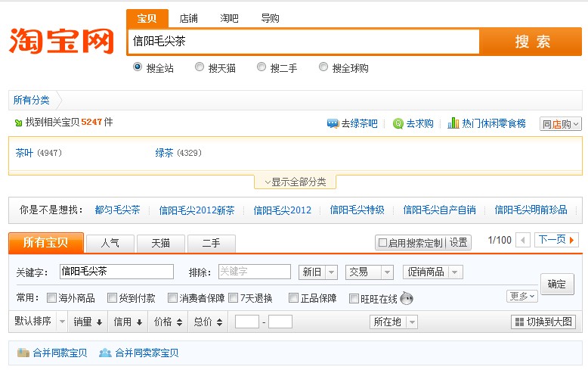Switch to the 二手 results tab

coord(212,244)
